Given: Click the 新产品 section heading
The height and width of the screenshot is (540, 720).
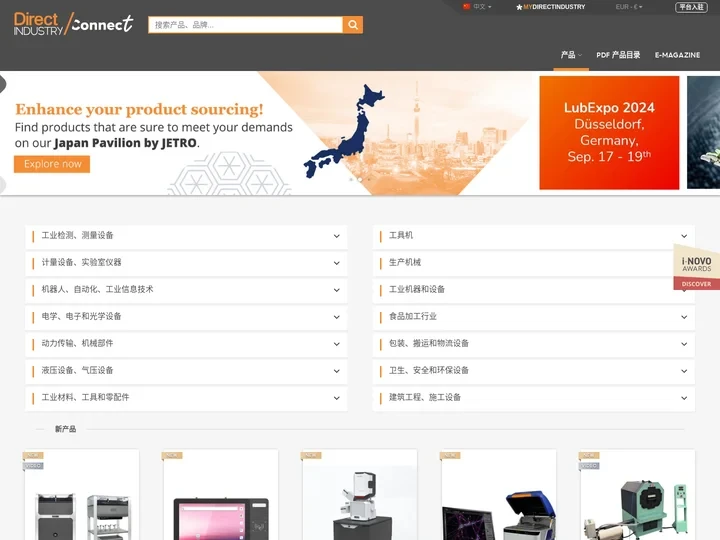Looking at the screenshot, I should point(65,429).
